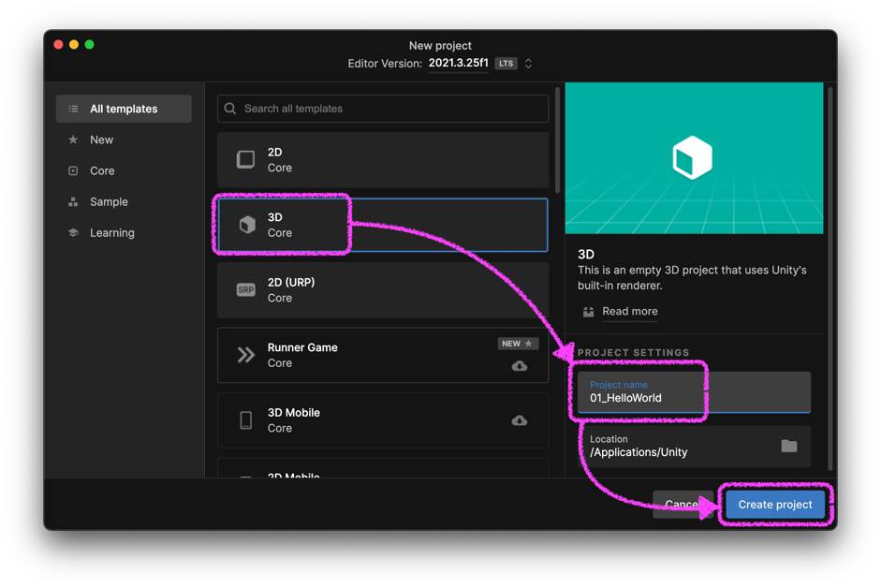Close the New project window
This screenshot has width=881, height=588.
58,44
